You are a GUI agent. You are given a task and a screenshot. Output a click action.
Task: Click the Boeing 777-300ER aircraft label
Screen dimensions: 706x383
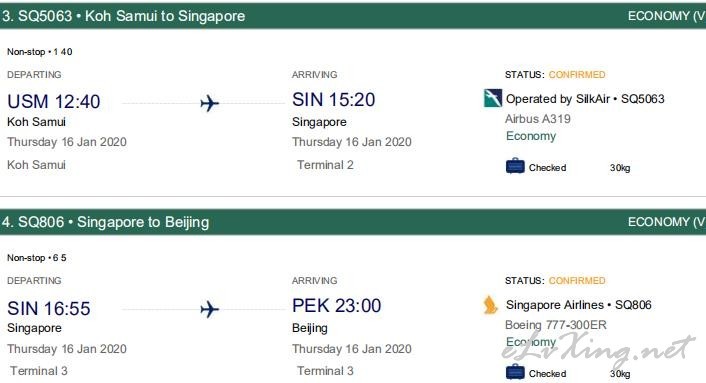pos(556,325)
